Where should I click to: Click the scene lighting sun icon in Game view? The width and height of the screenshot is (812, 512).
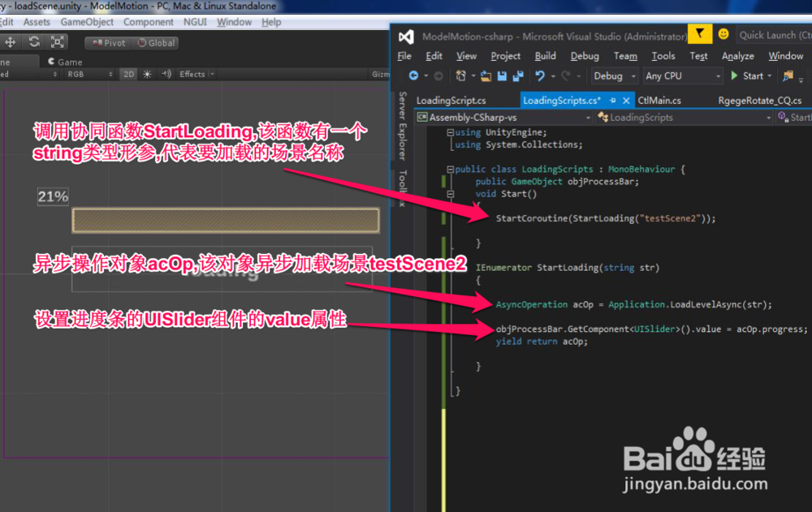point(146,74)
